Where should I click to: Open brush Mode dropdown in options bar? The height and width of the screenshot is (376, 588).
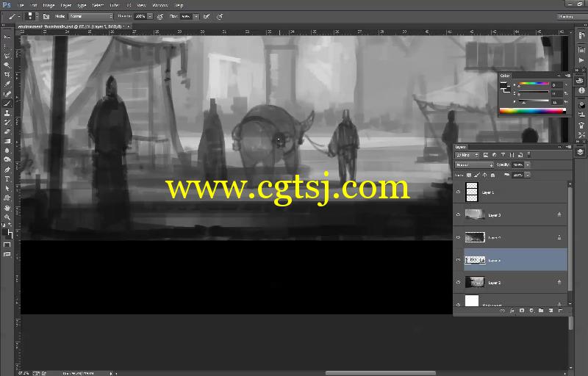tap(90, 16)
